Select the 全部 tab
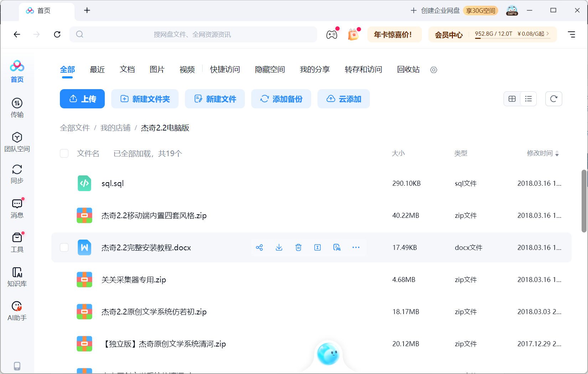588x374 pixels. (x=67, y=70)
